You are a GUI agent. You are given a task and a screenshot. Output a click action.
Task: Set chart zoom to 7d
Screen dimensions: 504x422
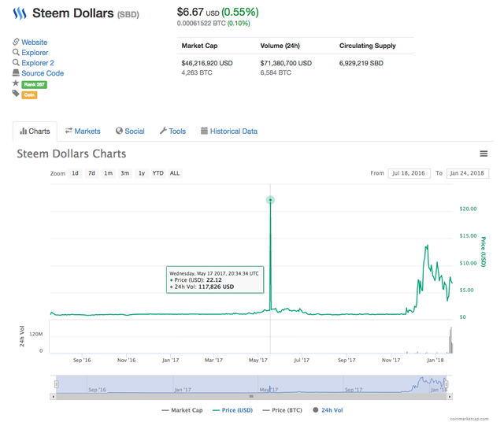click(x=92, y=173)
